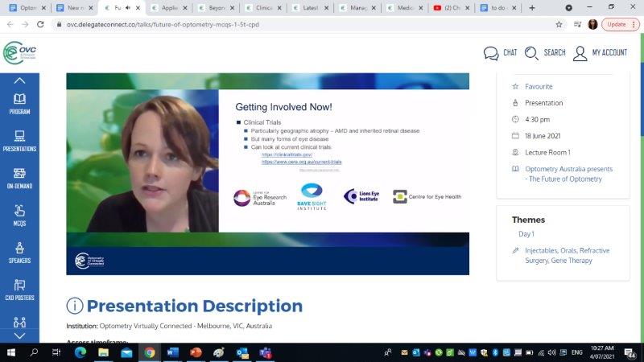
Task: Open the MCQs sidebar item
Action: 19,215
